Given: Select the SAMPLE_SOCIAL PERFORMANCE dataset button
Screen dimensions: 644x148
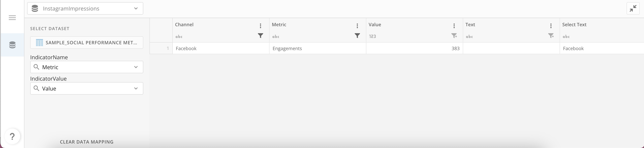Looking at the screenshot, I should [x=87, y=42].
